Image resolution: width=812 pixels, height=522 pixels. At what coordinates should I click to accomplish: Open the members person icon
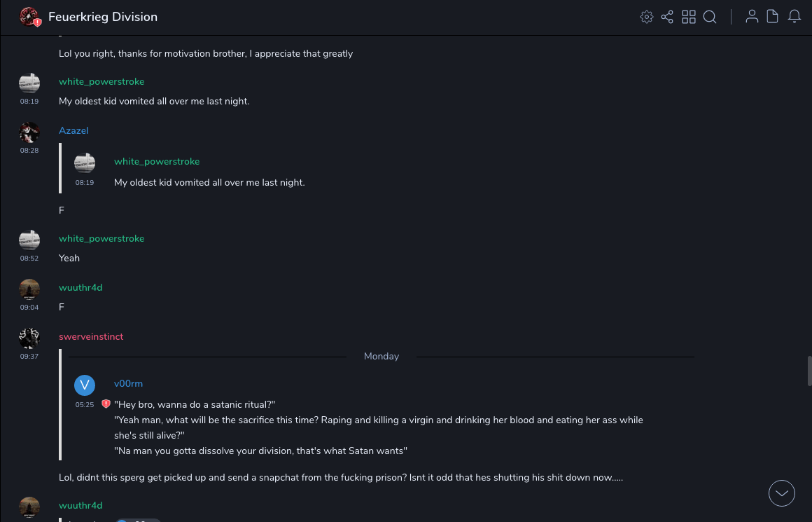point(752,17)
